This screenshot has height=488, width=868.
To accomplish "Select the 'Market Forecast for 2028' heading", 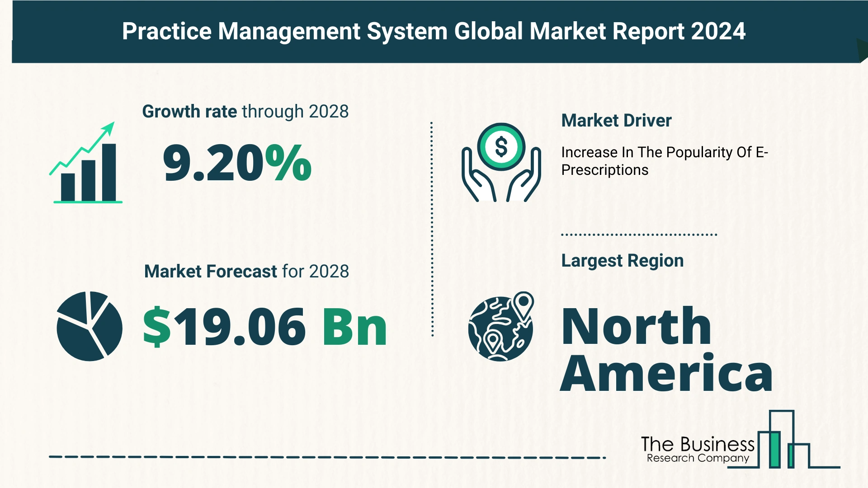I will click(246, 272).
